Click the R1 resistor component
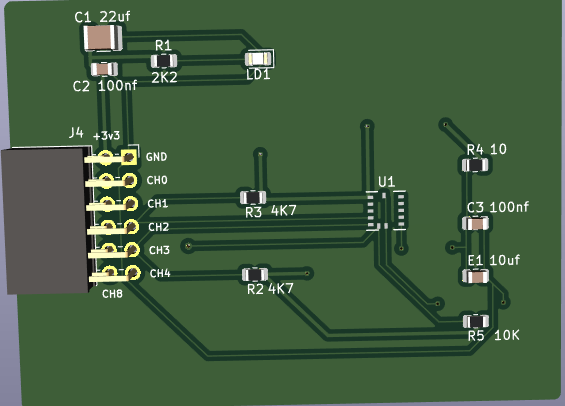565x406 pixels. 164,61
